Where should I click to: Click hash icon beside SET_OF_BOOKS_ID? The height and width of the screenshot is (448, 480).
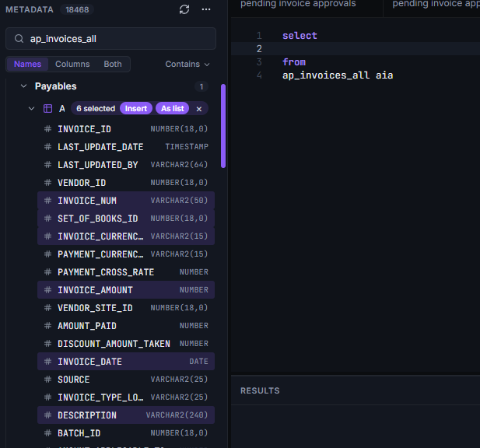[47, 219]
